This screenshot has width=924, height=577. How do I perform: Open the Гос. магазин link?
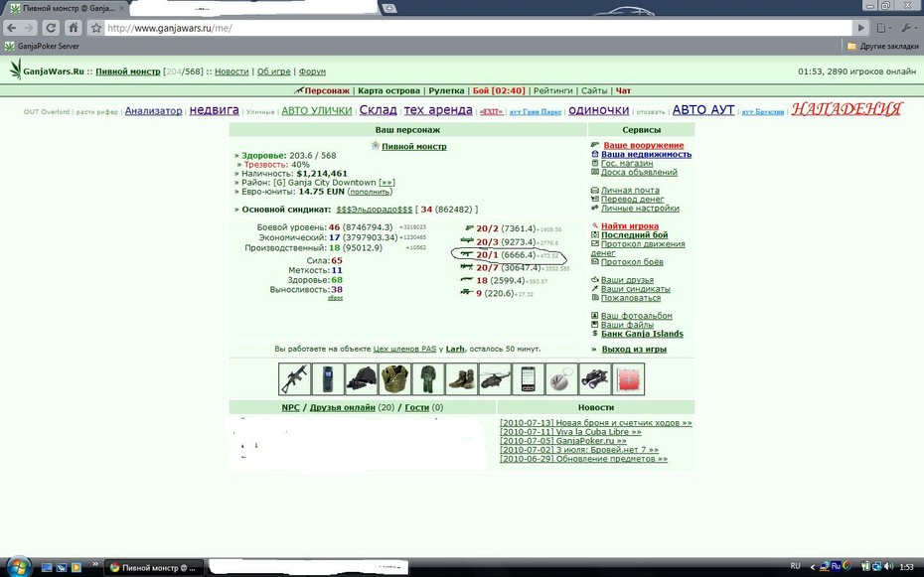[627, 163]
